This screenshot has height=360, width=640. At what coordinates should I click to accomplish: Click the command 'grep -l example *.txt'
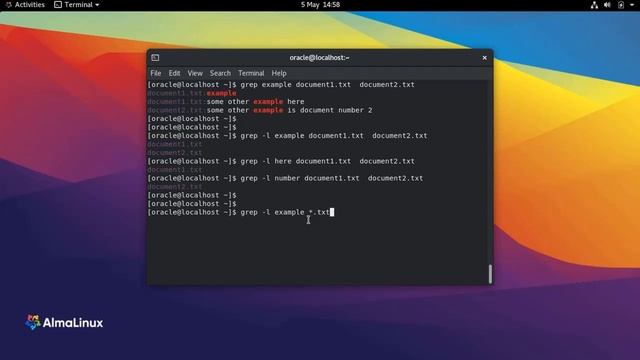(285, 212)
